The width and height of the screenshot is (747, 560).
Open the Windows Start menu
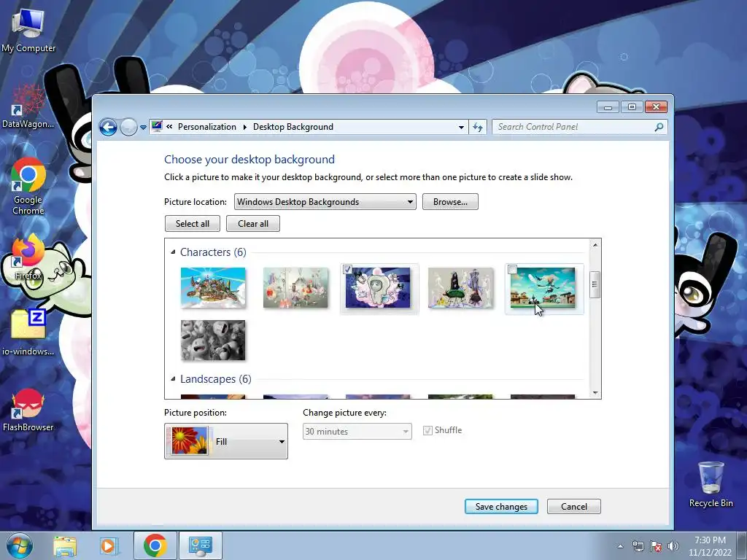click(x=20, y=545)
